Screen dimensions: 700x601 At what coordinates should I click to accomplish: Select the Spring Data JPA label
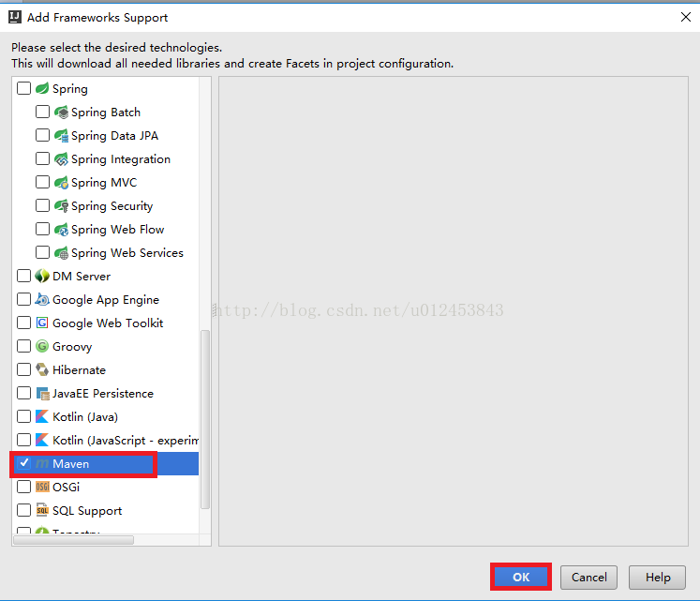114,135
